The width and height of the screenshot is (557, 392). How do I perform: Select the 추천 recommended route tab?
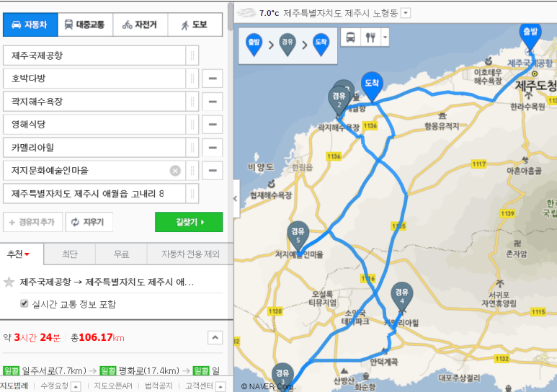(x=22, y=254)
